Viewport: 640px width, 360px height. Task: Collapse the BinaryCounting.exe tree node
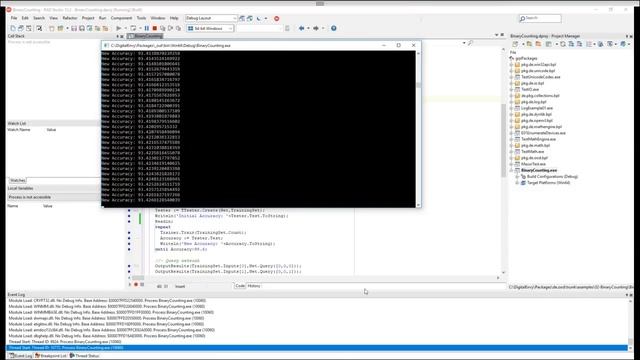pos(511,170)
